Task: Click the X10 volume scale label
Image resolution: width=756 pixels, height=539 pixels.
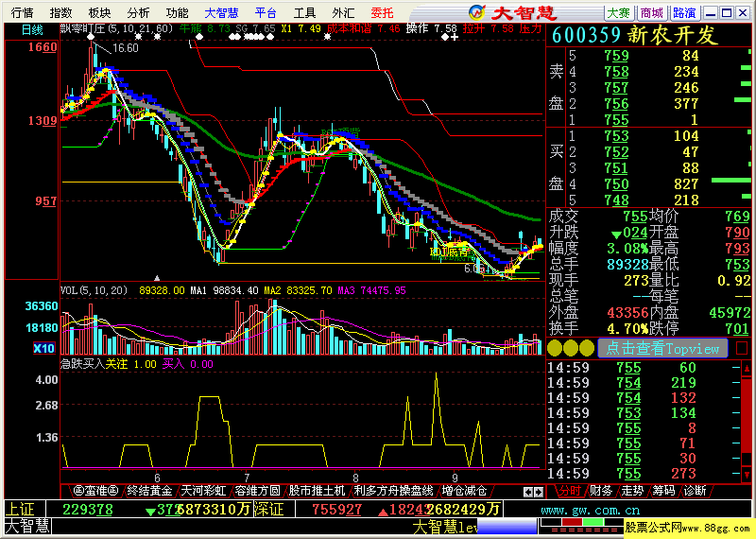Action: [43, 348]
